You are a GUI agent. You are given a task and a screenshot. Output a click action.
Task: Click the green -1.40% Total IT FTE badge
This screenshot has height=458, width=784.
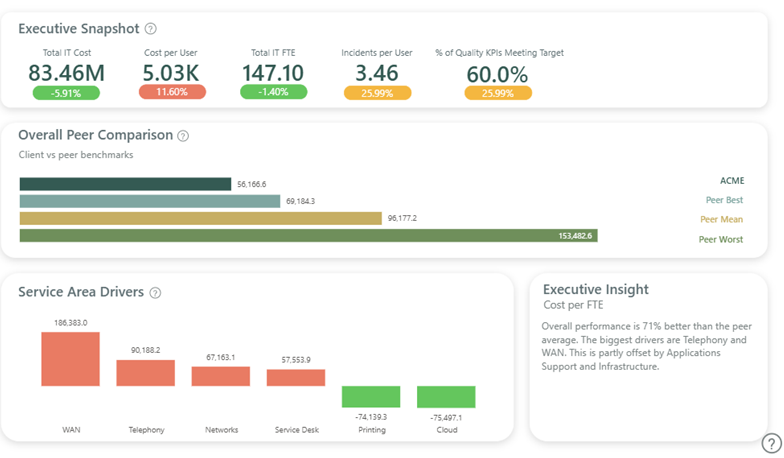click(273, 92)
